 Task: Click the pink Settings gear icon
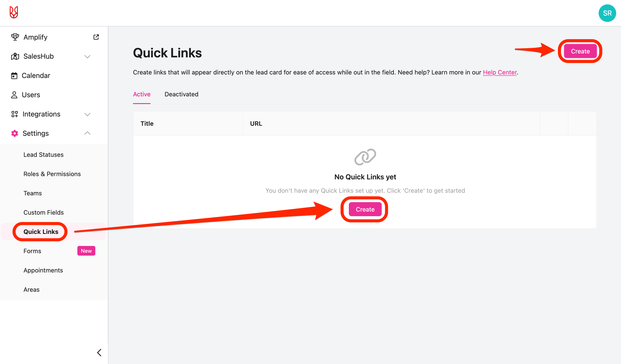(14, 133)
